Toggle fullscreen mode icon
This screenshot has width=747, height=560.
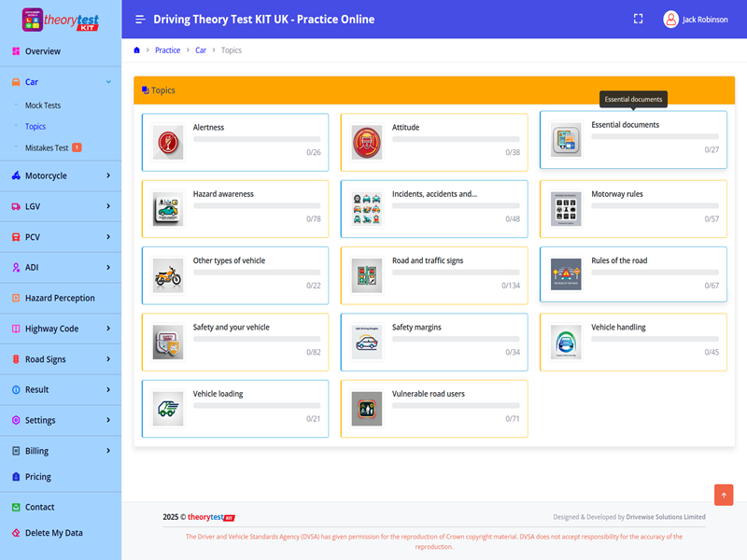638,19
